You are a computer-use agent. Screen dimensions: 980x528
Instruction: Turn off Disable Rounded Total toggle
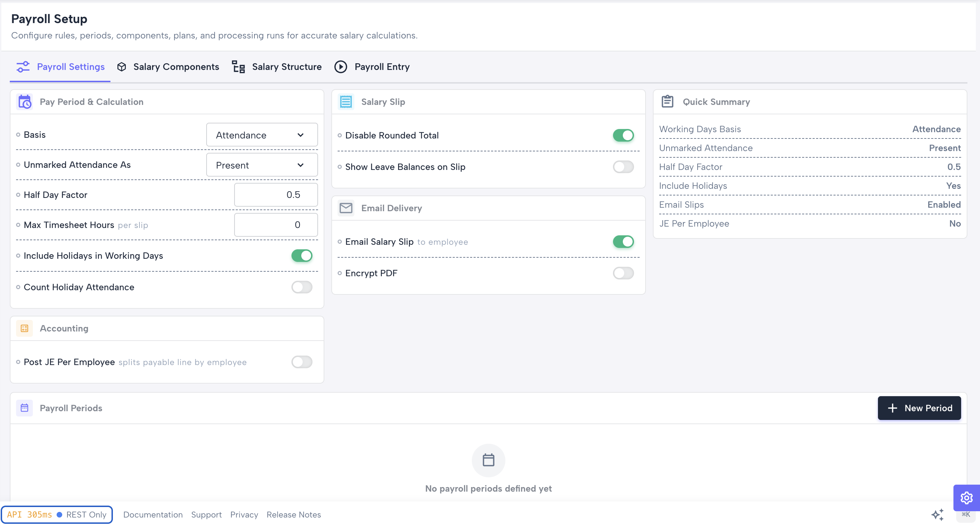pos(623,135)
